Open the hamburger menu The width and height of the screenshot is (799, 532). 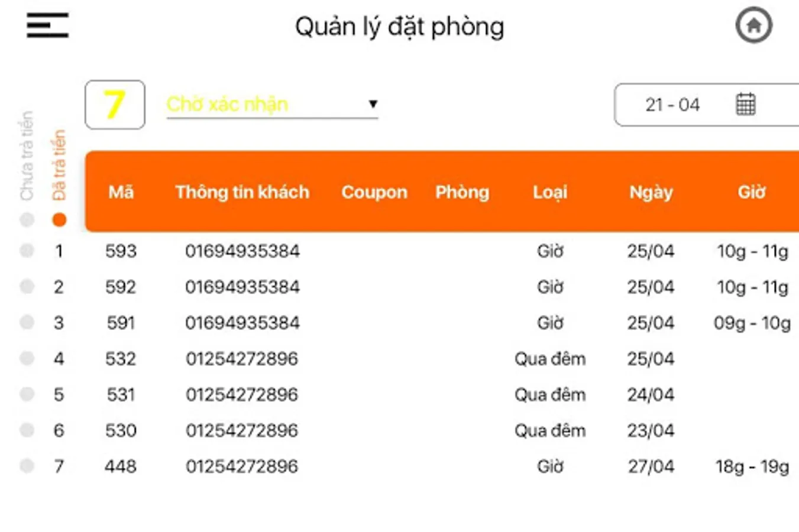tap(47, 25)
